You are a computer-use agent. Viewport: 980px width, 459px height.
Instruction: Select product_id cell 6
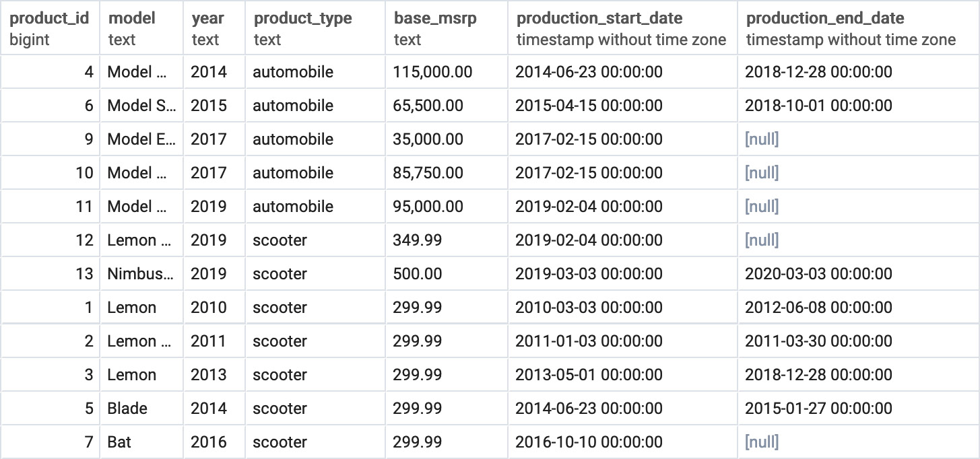click(50, 105)
